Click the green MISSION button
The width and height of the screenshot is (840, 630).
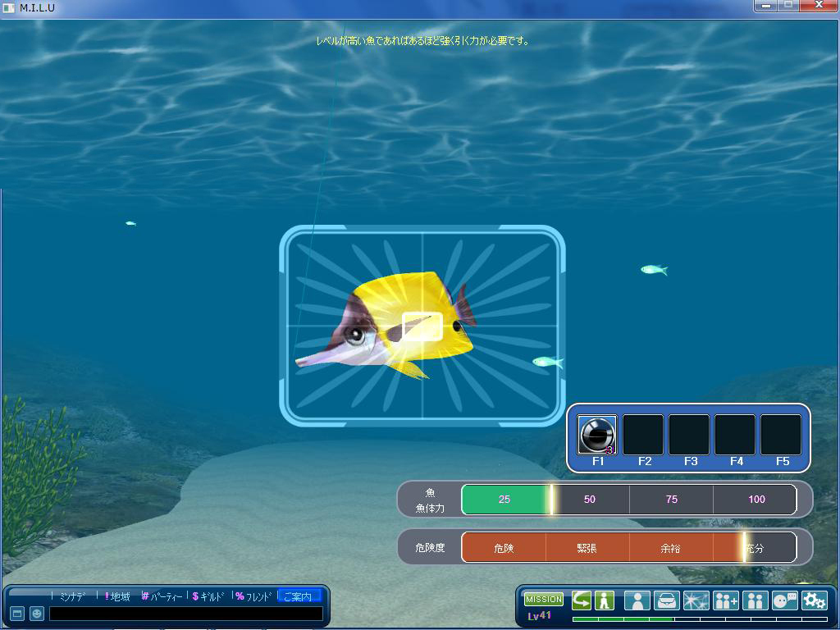tap(544, 600)
